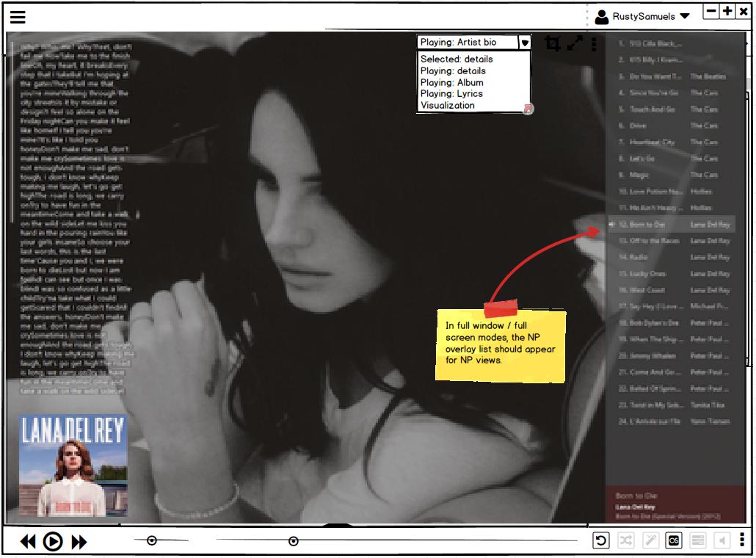The image size is (756, 558).
Task: Open the bottom bar's three-dot overflow menu
Action: pyautogui.click(x=742, y=540)
